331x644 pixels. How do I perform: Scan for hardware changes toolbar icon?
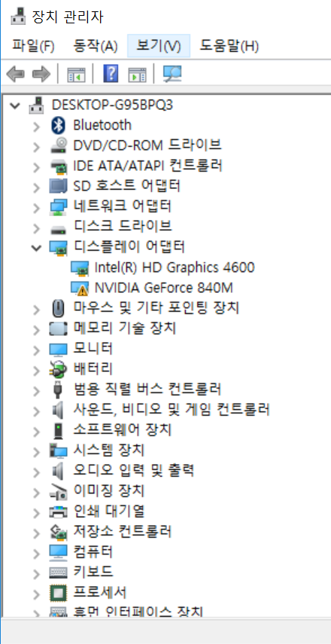tap(172, 74)
